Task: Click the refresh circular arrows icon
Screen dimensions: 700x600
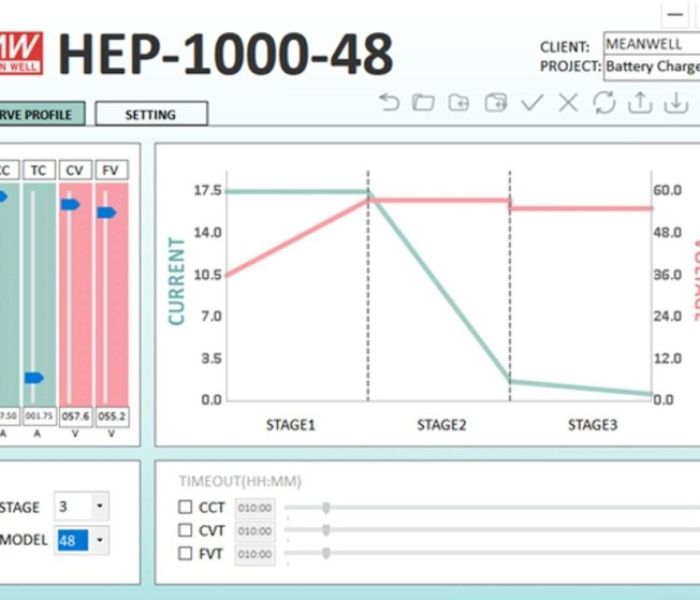Action: [x=603, y=102]
